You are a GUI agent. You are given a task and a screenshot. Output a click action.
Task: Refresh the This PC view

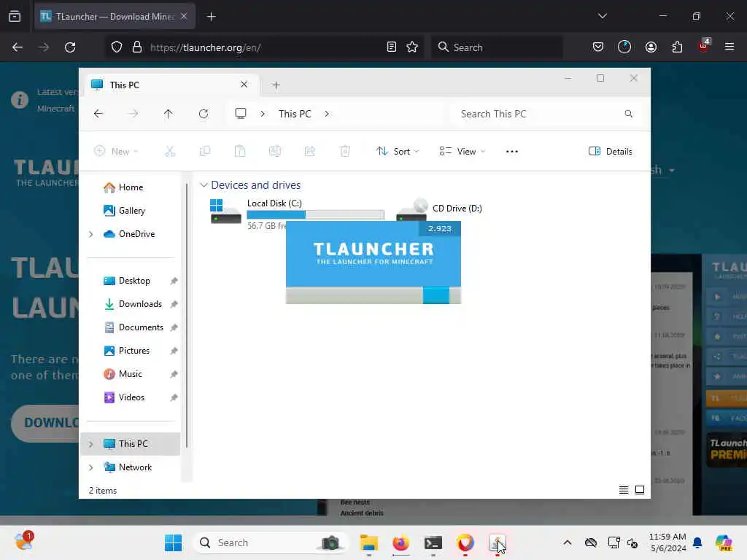pyautogui.click(x=204, y=114)
